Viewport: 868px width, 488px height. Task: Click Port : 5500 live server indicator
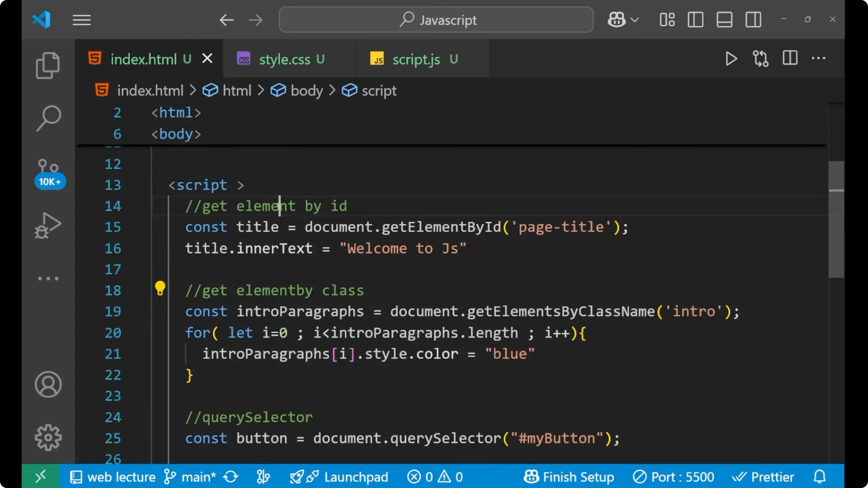(x=673, y=476)
